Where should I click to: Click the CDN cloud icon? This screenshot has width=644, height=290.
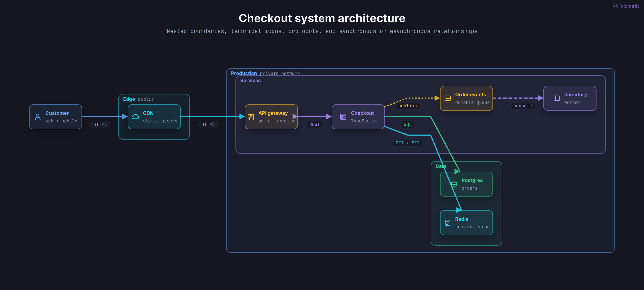click(135, 117)
